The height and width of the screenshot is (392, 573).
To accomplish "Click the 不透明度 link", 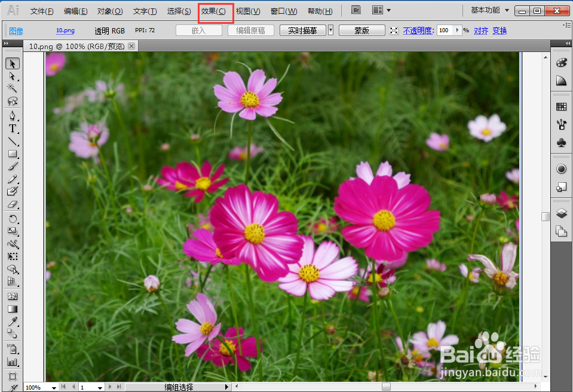I will pos(418,30).
